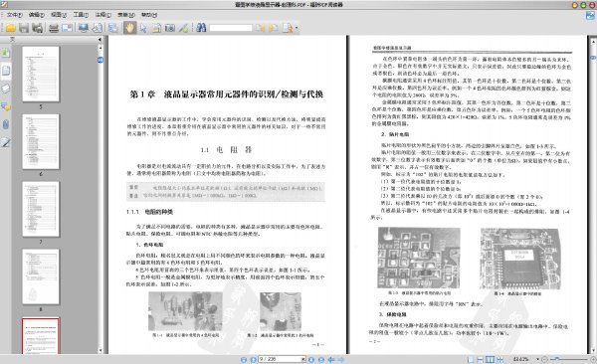This screenshot has width=597, height=364.
Task: Open the Bookmarks panel in the sidebar
Action: pos(6,53)
